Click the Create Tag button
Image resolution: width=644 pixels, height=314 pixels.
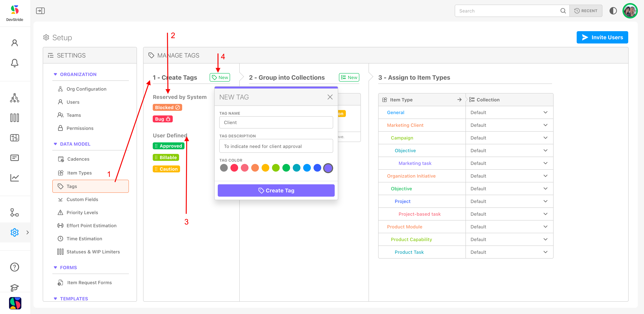(276, 190)
